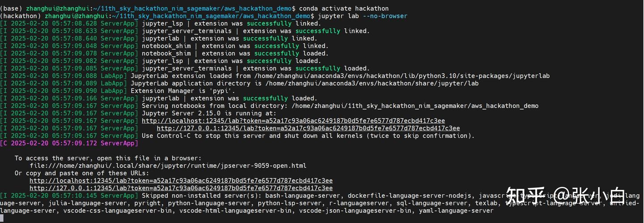Click the 'Serving notebooks from local directory' path
Viewport: 644px width, 223px height.
[x=415, y=105]
